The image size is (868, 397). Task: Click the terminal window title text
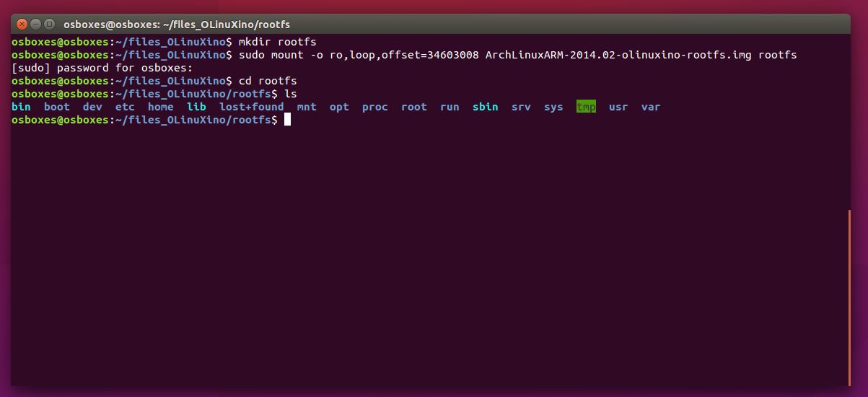coord(177,25)
